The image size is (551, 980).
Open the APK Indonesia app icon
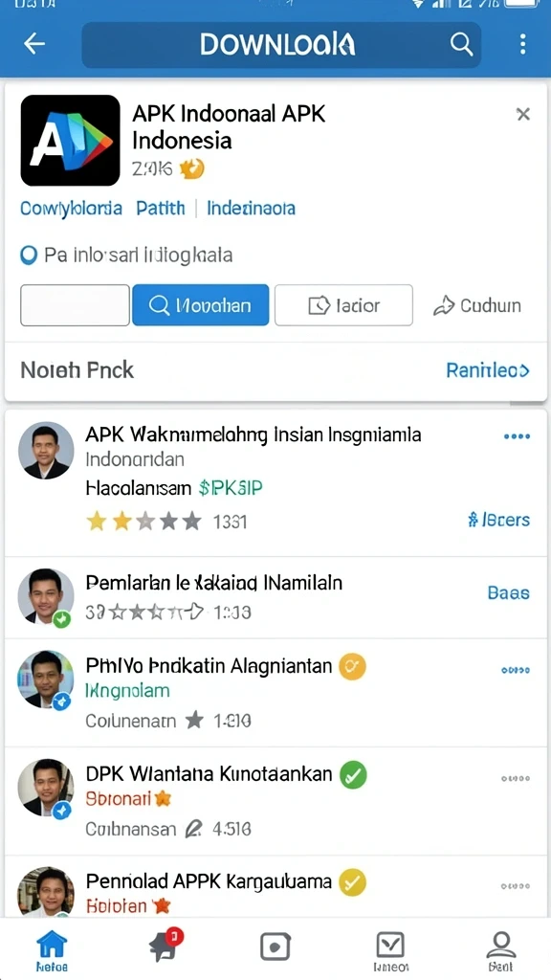(x=70, y=141)
